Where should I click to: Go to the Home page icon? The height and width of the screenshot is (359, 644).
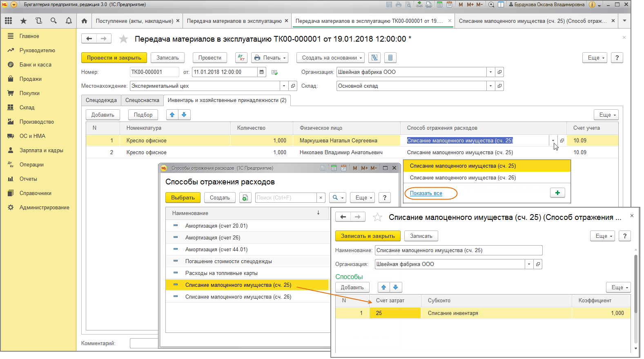click(84, 21)
